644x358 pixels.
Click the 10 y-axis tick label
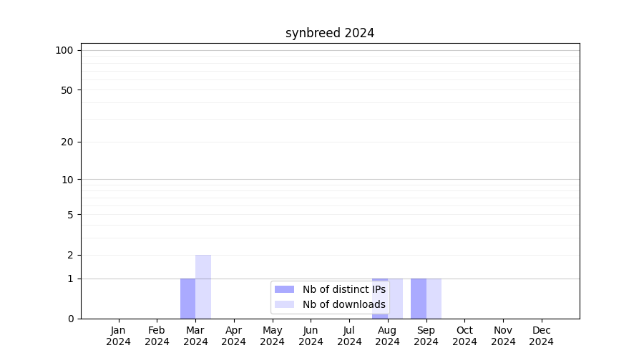coord(67,180)
